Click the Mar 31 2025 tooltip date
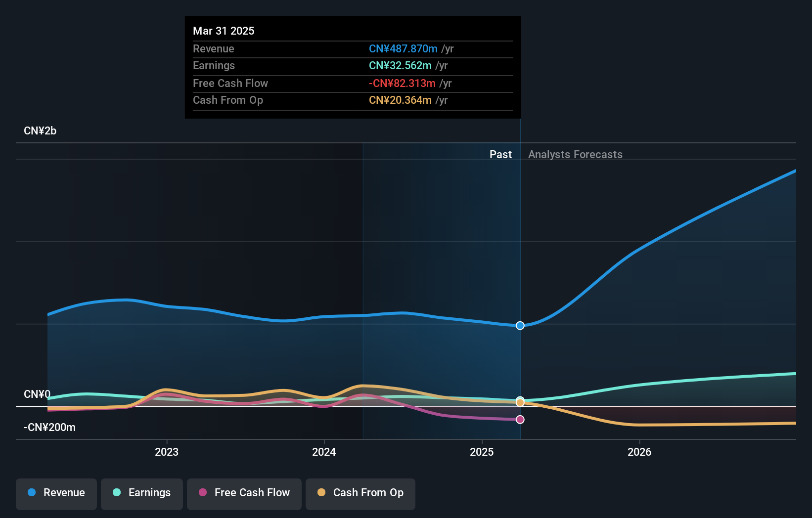Viewport: 812px width, 518px height. tap(224, 31)
